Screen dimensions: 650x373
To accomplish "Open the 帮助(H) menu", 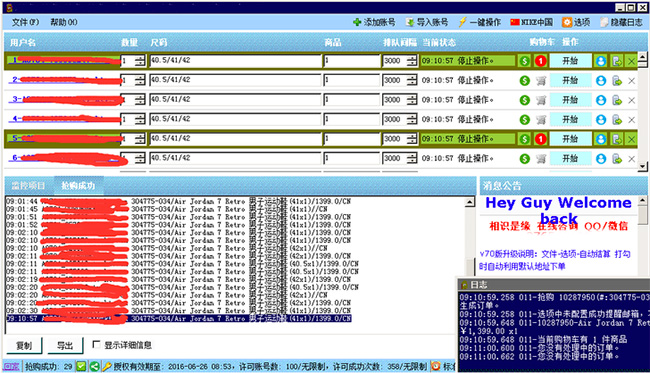I will point(64,22).
